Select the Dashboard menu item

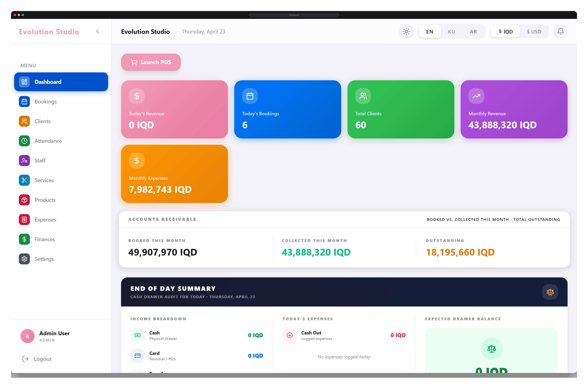tap(61, 82)
